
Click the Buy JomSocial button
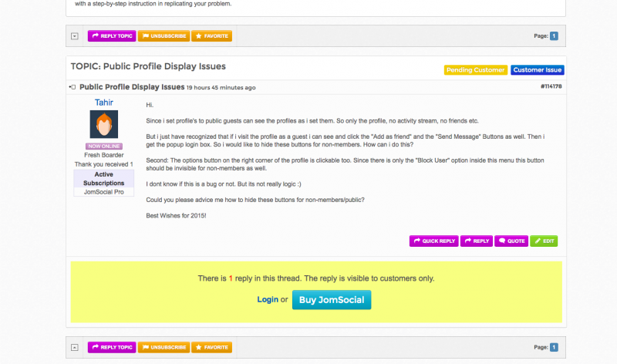(x=332, y=299)
